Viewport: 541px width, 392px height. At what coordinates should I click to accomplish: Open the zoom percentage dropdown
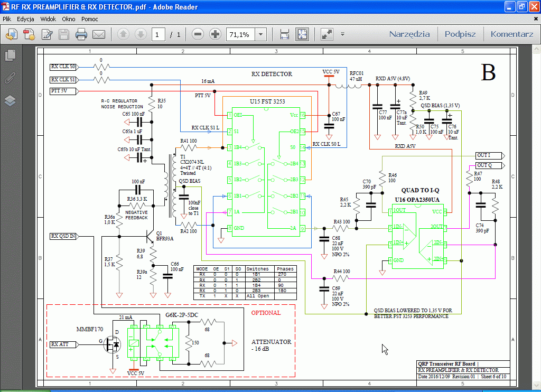[261, 35]
